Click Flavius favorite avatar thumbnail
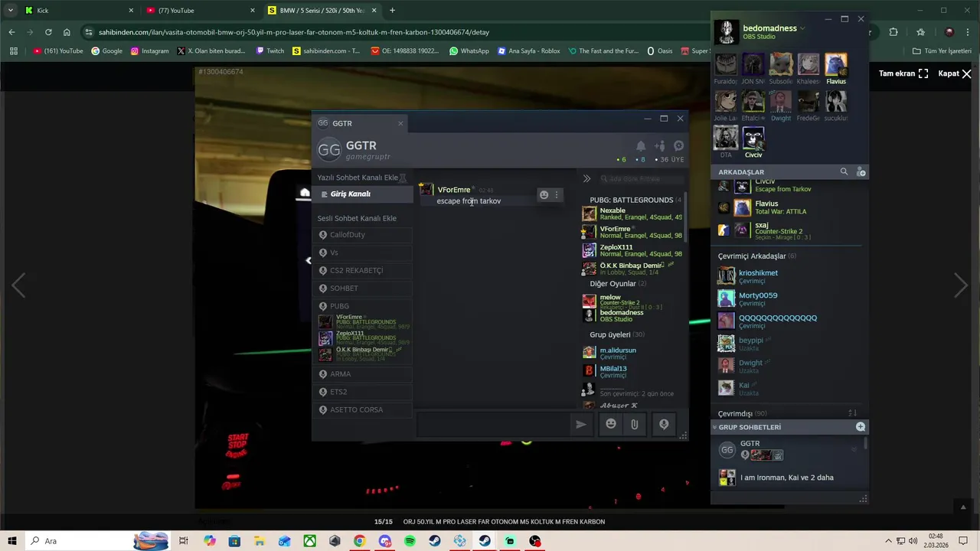 coord(836,64)
